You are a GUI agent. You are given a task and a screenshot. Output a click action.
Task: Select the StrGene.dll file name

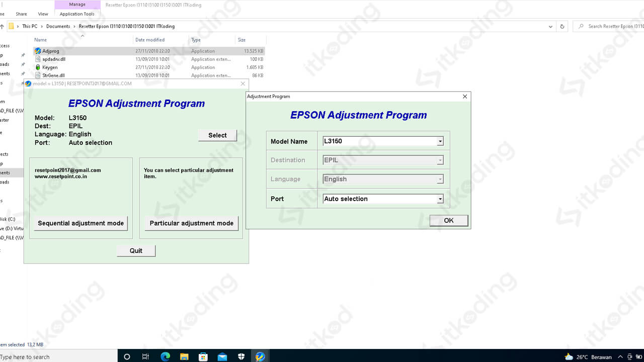pyautogui.click(x=53, y=75)
